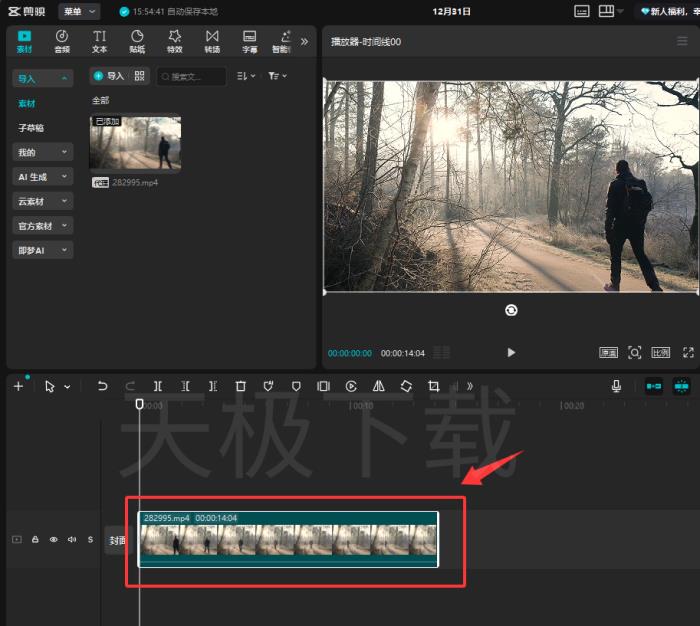Expand the AI生成 sidebar section
Viewport: 700px width, 626px height.
coord(43,177)
